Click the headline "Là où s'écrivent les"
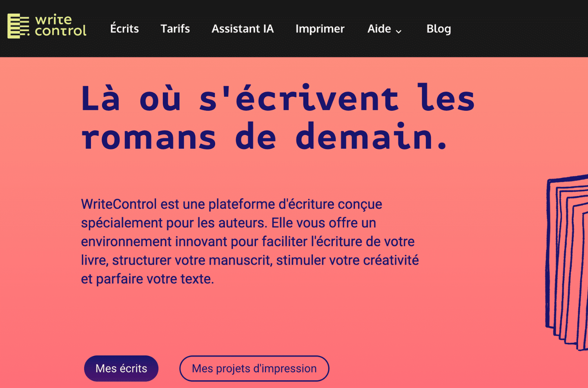588x388 pixels. coord(278,98)
